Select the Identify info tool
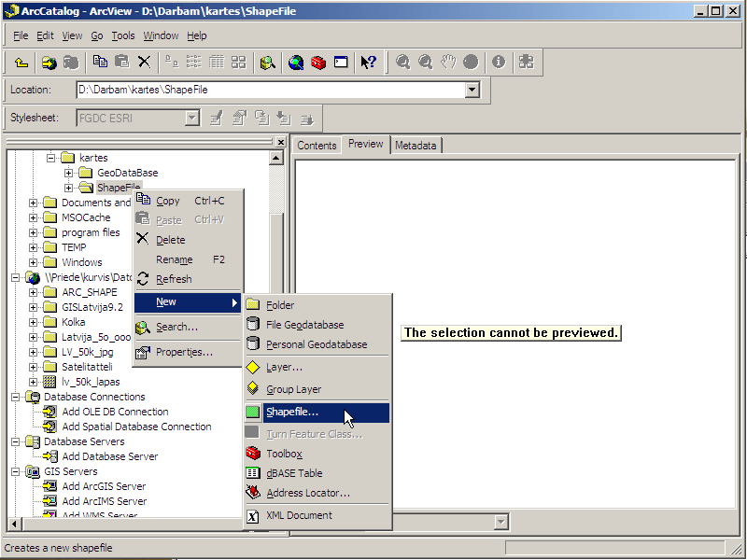The height and width of the screenshot is (560, 747). click(499, 63)
